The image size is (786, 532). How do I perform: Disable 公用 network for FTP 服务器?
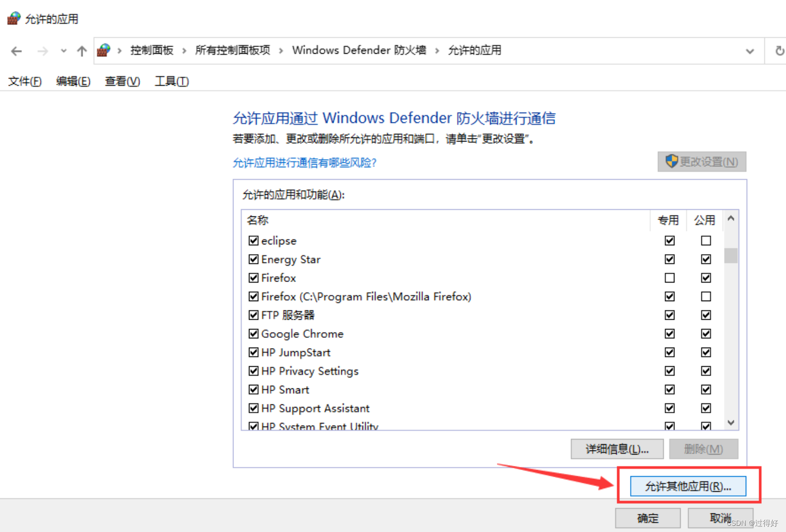pyautogui.click(x=706, y=315)
